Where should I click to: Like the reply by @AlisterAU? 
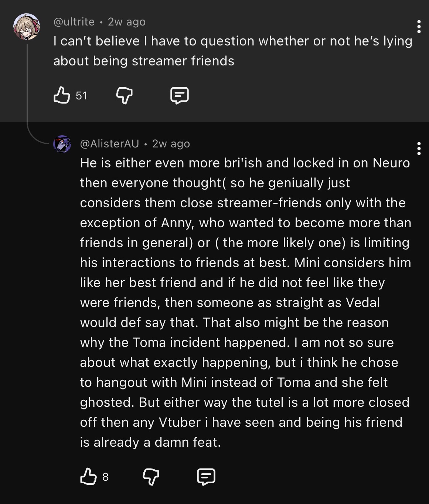pyautogui.click(x=88, y=476)
